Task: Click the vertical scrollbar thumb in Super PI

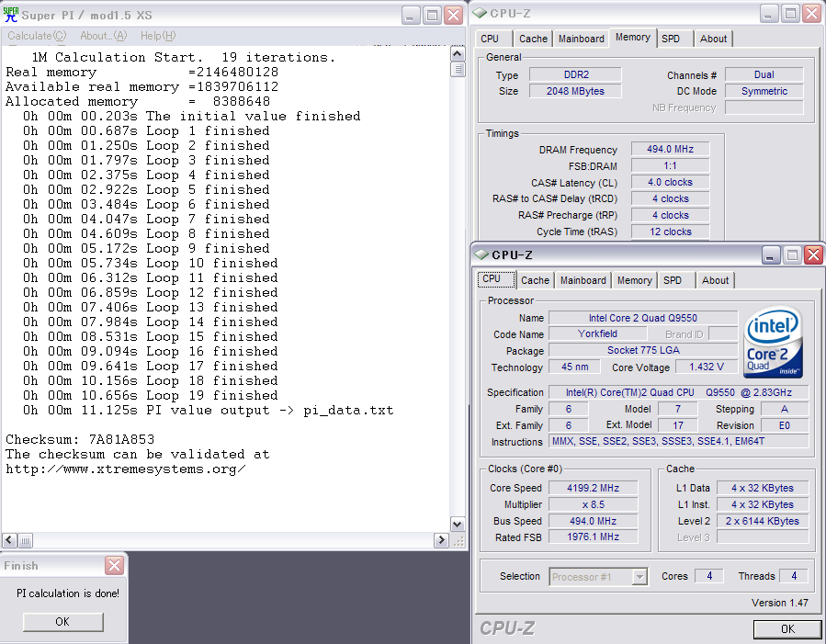Action: (458, 69)
